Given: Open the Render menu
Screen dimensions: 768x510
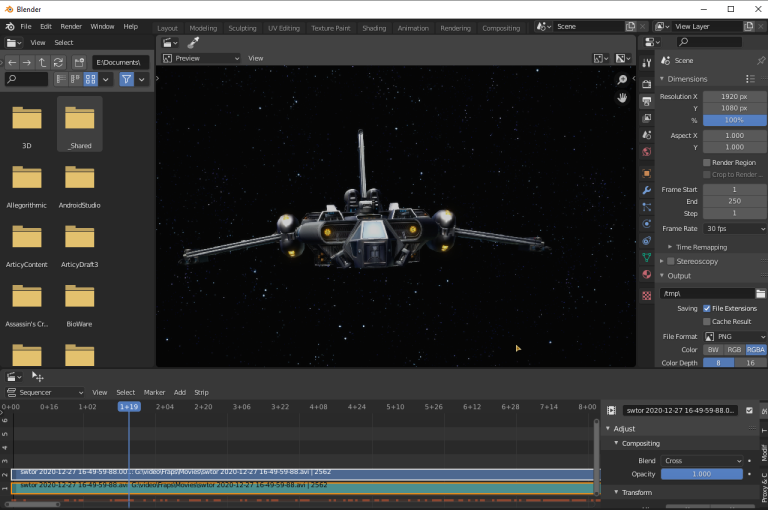Looking at the screenshot, I should click(x=71, y=26).
